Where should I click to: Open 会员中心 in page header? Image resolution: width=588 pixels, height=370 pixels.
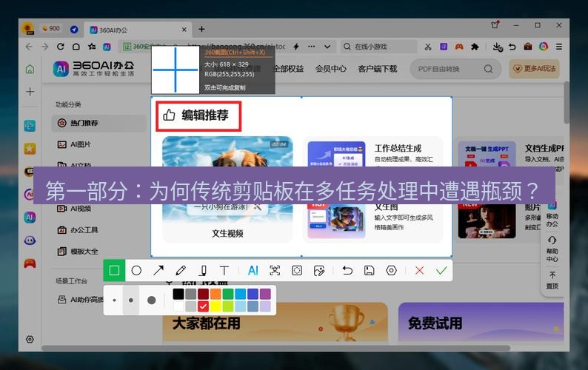pos(330,69)
